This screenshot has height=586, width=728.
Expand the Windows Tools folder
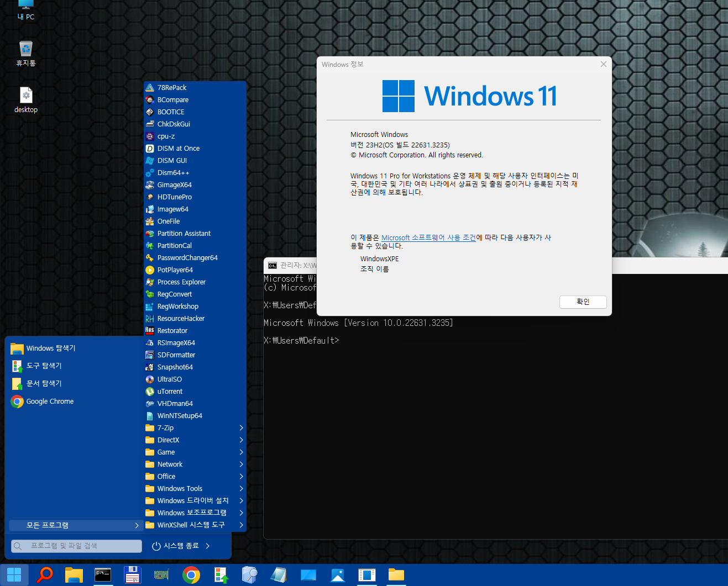[195, 488]
